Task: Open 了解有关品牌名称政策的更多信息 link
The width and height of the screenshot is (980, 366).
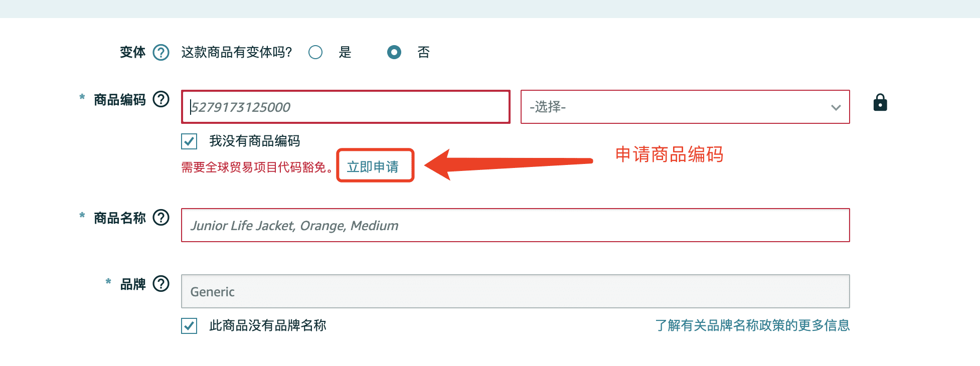Action: pos(751,325)
